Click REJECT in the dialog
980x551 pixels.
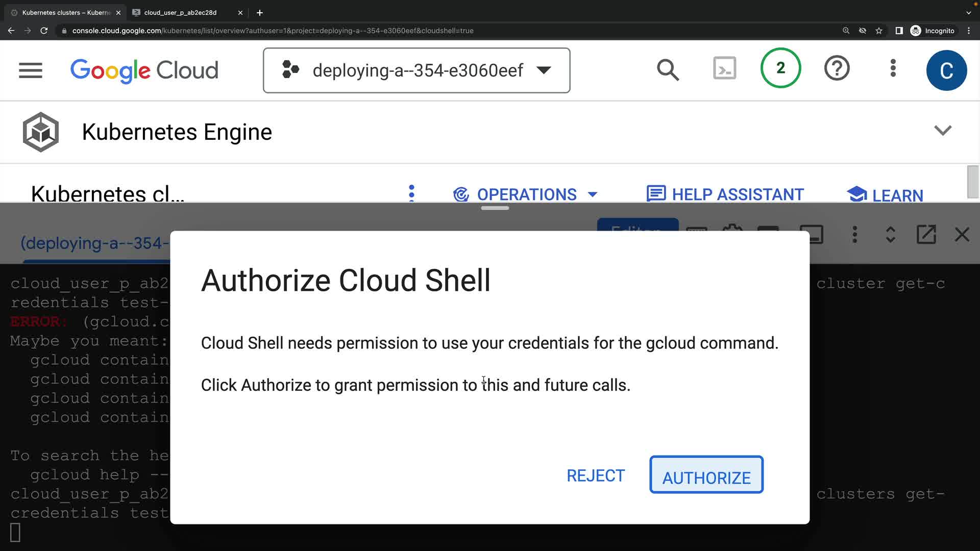tap(595, 475)
